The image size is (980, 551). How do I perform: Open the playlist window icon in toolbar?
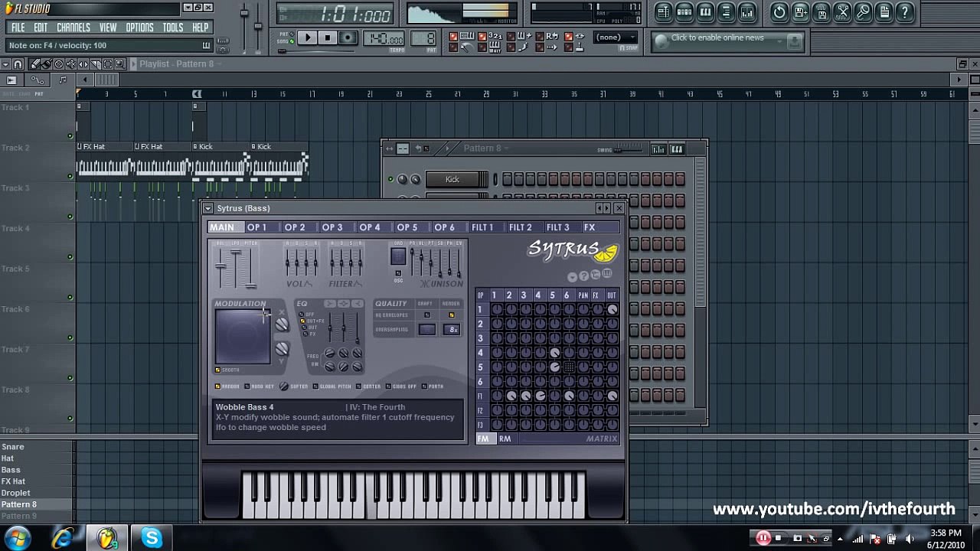(663, 12)
